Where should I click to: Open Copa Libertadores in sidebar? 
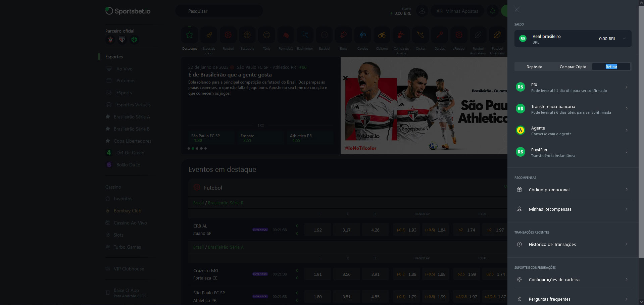(133, 141)
